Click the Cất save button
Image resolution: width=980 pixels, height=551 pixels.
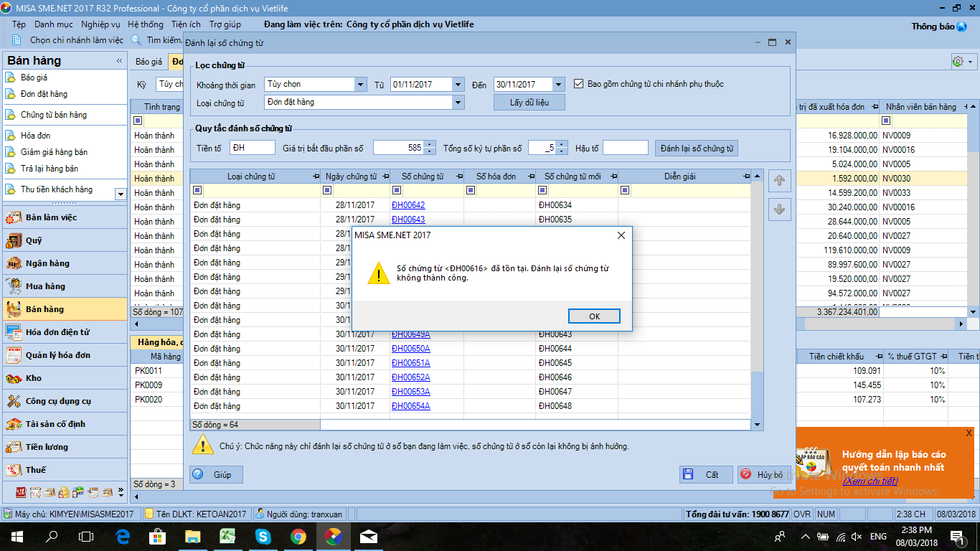(706, 474)
